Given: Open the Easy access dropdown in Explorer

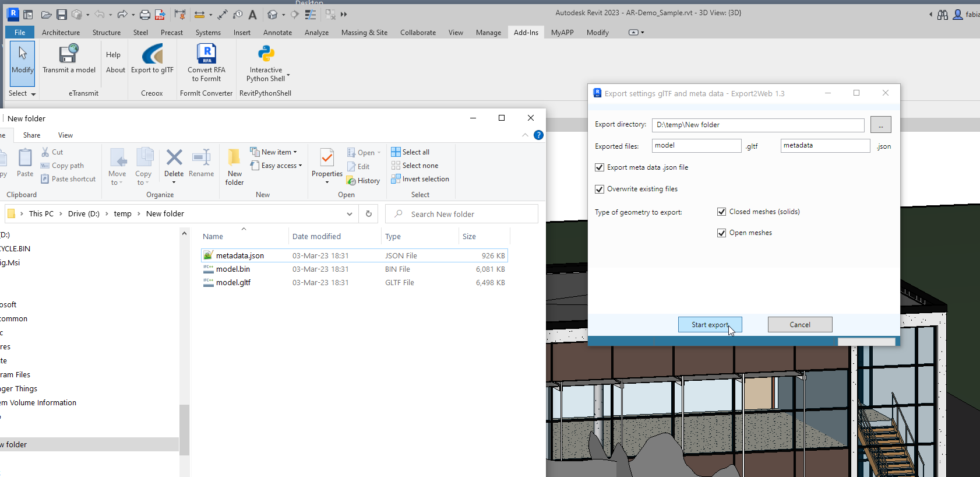Looking at the screenshot, I should (x=276, y=166).
